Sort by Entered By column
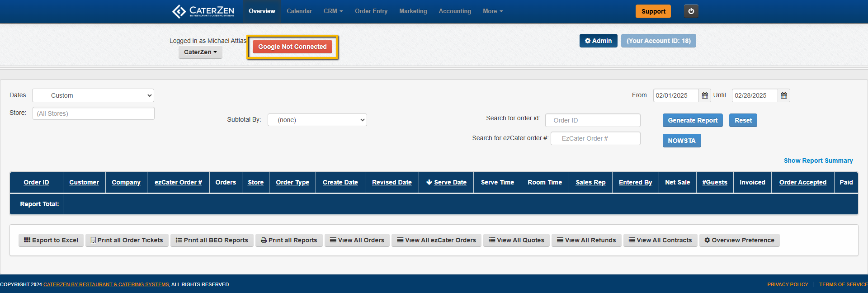 tap(635, 182)
